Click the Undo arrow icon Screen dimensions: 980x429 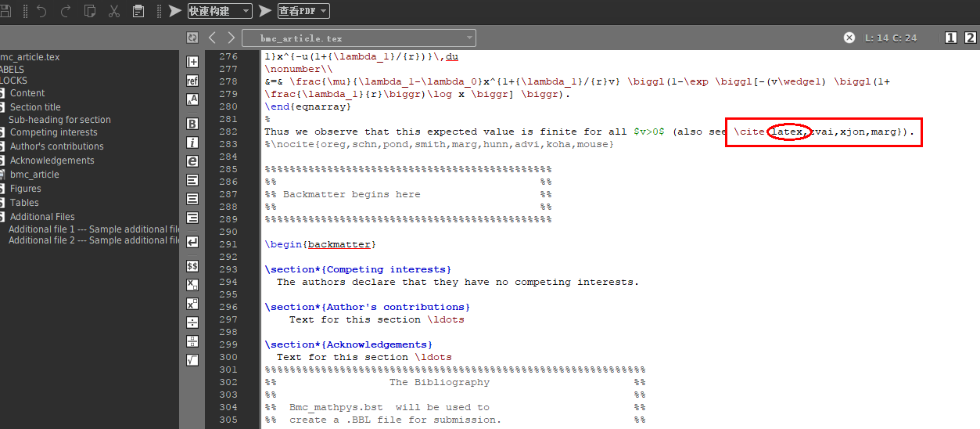[41, 11]
